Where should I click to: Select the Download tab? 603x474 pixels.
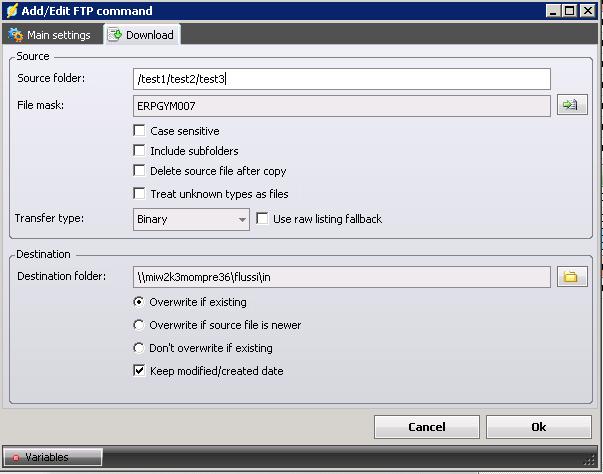141,35
